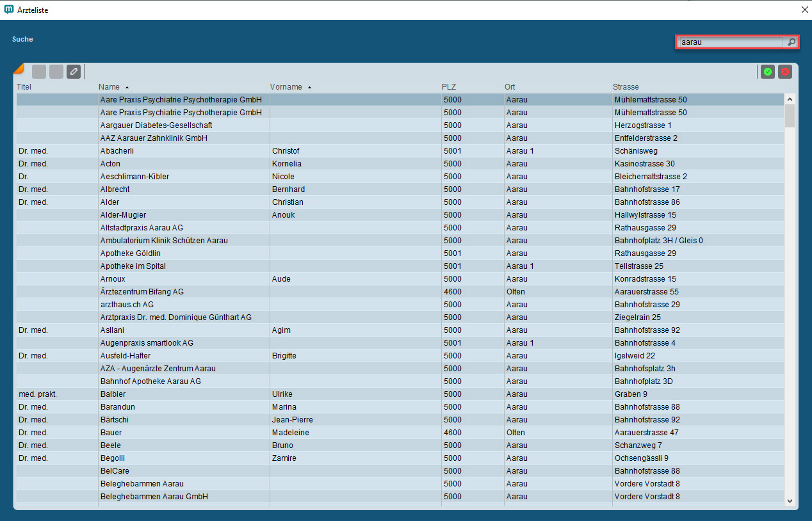Click into the search field containing aarau
The image size is (812, 521).
[x=730, y=42]
